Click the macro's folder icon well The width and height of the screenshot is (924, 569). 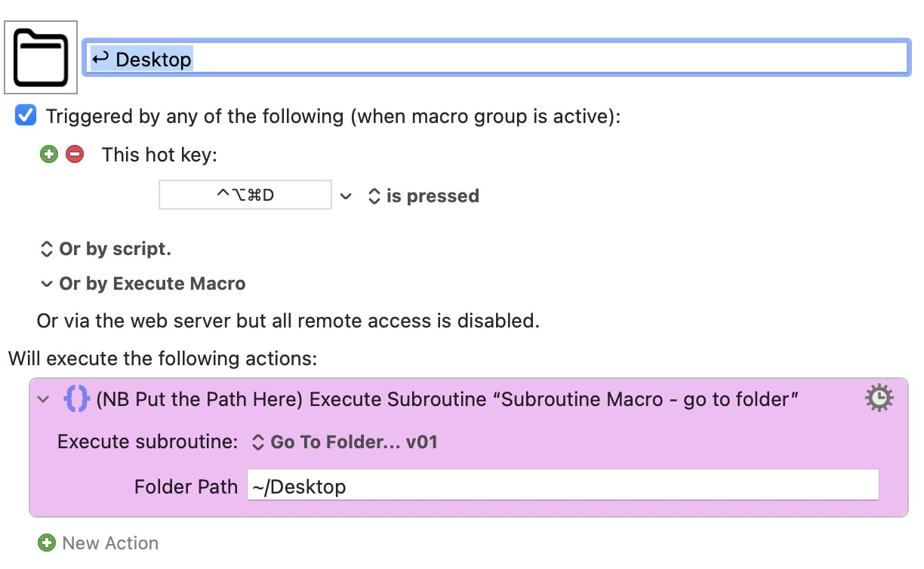41,57
